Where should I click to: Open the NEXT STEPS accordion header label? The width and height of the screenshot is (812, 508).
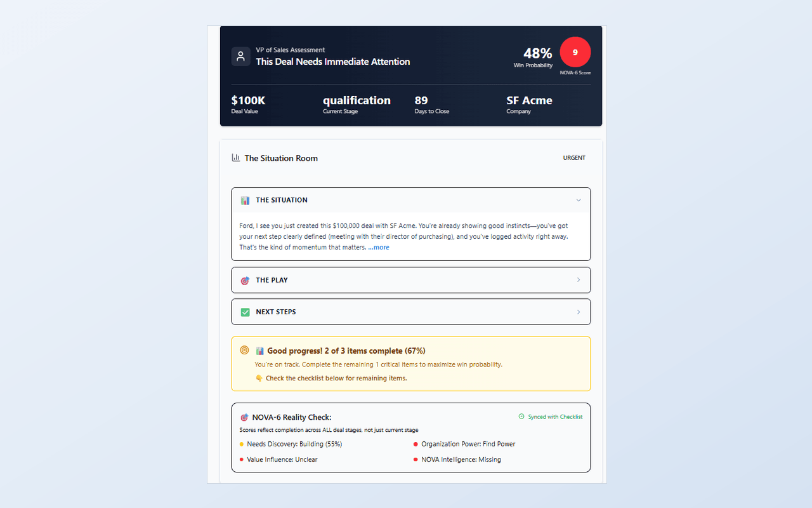click(x=276, y=312)
